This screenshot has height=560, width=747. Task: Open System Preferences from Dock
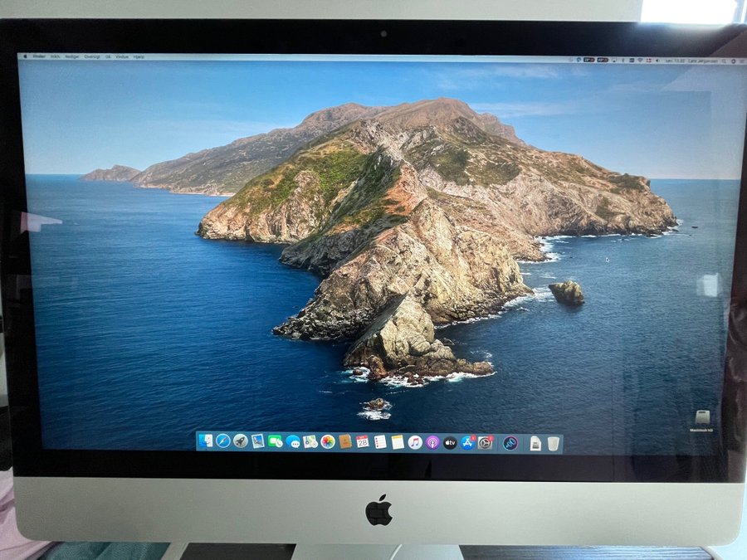tap(486, 443)
